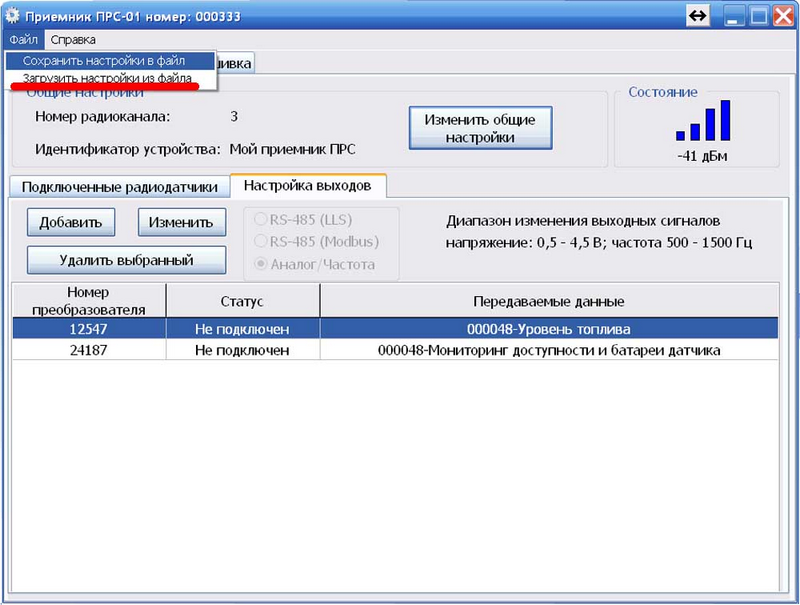Switch to Подключенные радиодатчики tab

tap(120, 187)
